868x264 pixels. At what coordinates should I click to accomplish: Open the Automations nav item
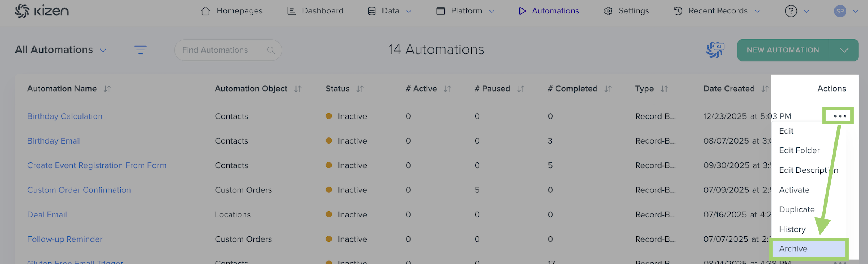(x=549, y=11)
